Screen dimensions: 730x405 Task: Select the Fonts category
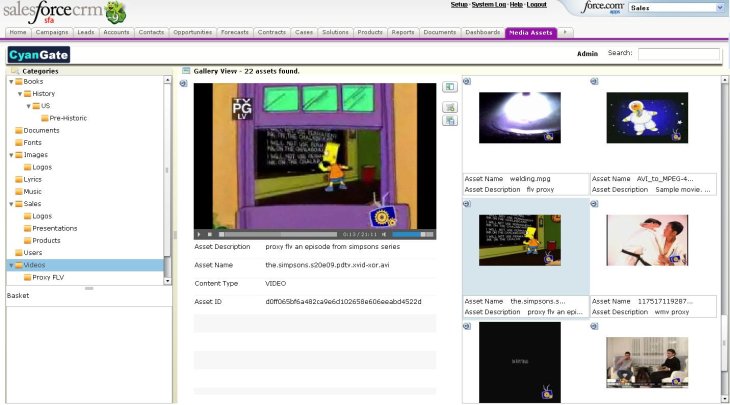pyautogui.click(x=32, y=142)
